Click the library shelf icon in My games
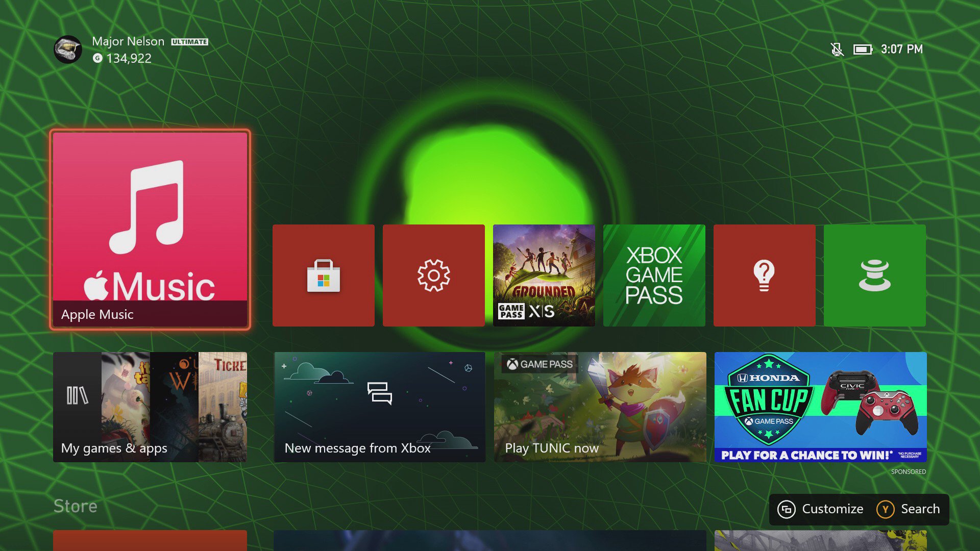The height and width of the screenshot is (551, 980). 77,395
